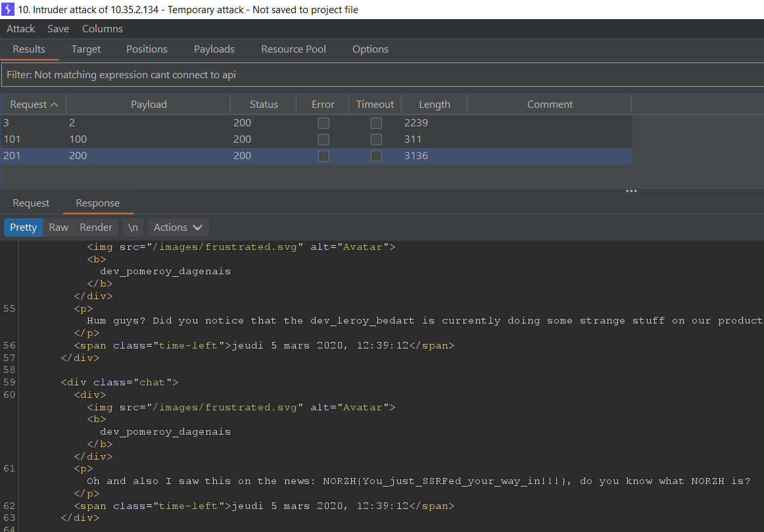Click the first dev_pomeroy_dagenais username line
Viewport: 764px width, 532px height.
pos(165,272)
